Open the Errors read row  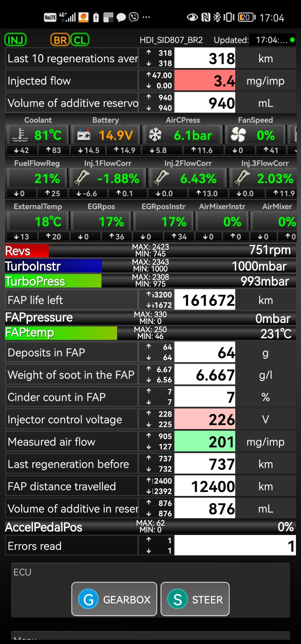pos(150,546)
